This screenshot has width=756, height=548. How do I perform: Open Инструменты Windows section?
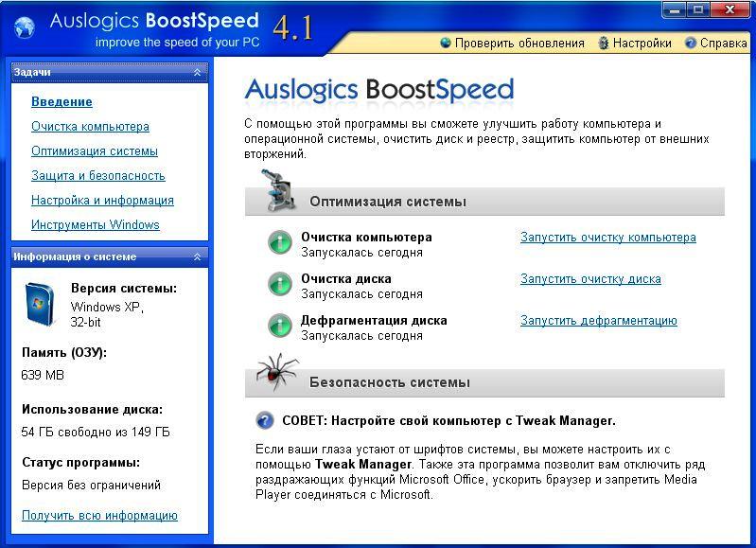point(96,225)
